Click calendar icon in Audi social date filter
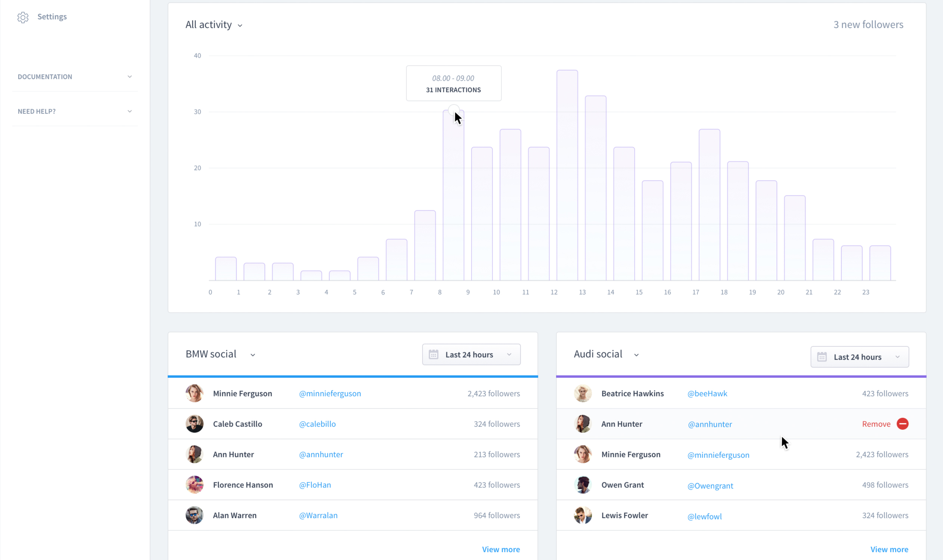 pyautogui.click(x=822, y=357)
